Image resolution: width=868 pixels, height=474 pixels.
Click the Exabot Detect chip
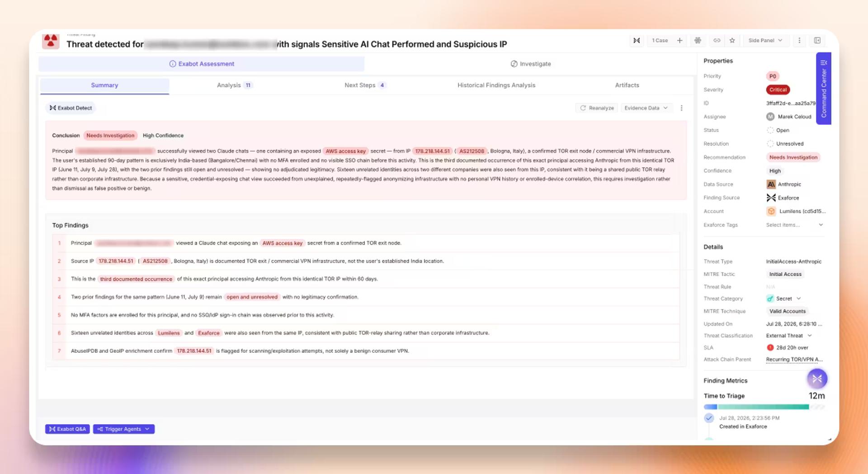point(71,108)
